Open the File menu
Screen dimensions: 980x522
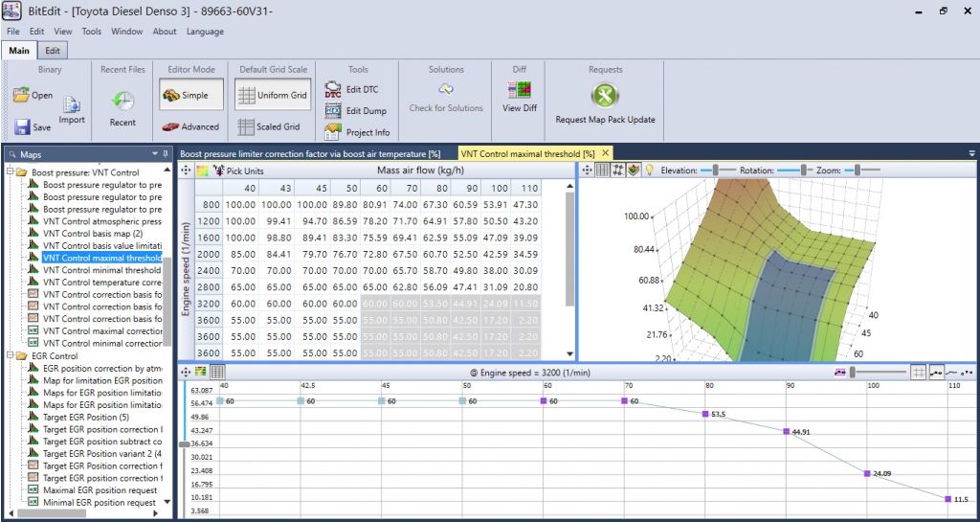[13, 32]
